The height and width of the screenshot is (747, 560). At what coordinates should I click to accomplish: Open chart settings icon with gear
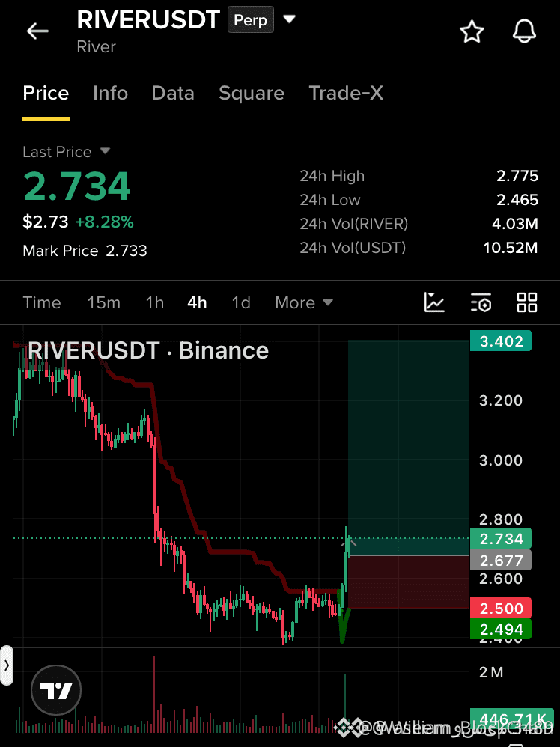coord(481,302)
